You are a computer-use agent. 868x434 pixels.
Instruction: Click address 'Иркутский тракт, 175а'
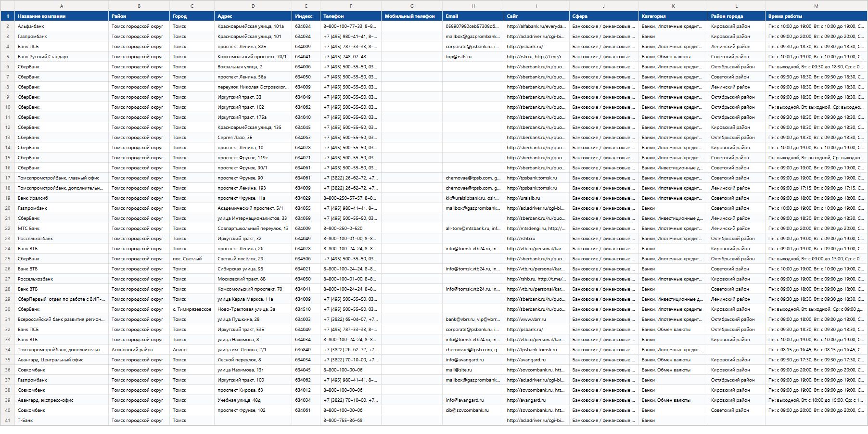[253, 117]
